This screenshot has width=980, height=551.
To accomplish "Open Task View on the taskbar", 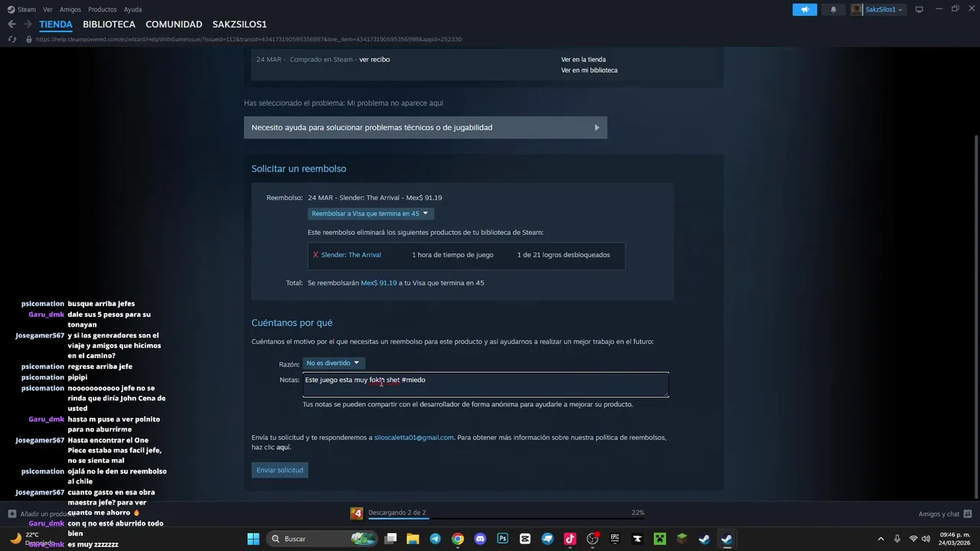I will (x=390, y=539).
